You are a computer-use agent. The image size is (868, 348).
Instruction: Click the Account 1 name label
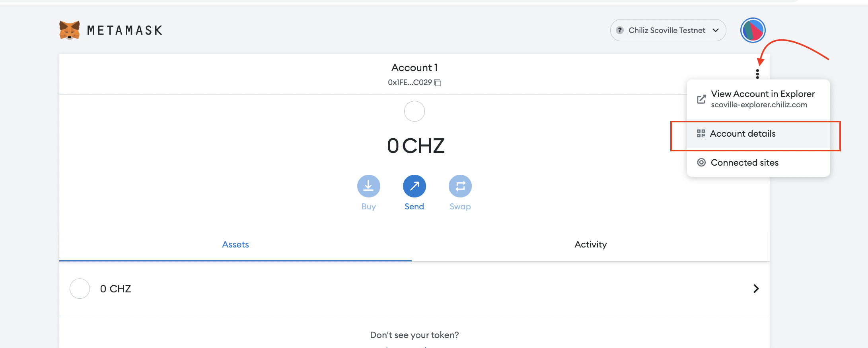(x=414, y=68)
